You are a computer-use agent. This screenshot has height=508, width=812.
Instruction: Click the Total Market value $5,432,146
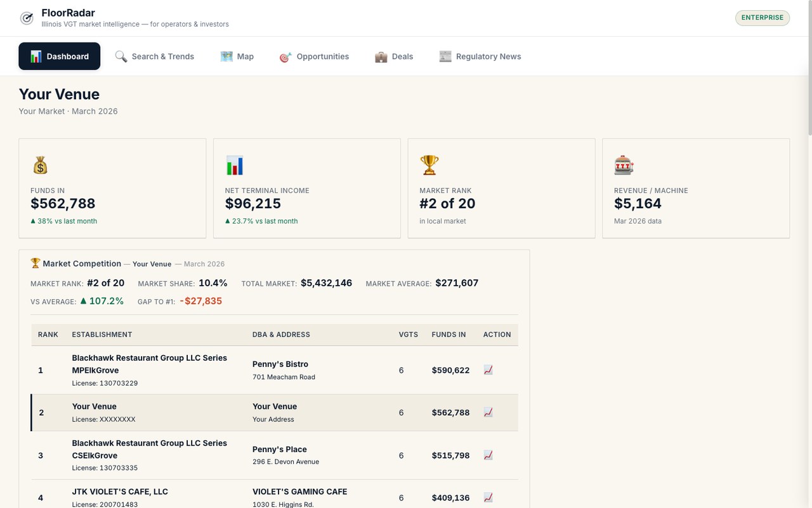tap(326, 283)
